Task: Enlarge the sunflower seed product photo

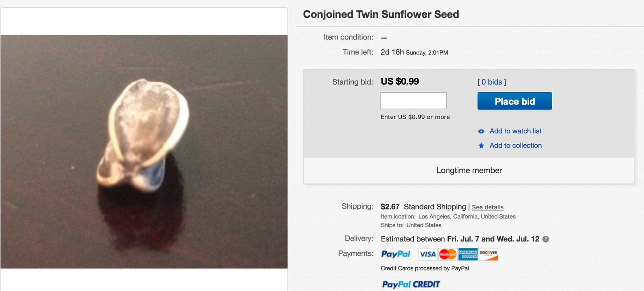Action: [144, 152]
